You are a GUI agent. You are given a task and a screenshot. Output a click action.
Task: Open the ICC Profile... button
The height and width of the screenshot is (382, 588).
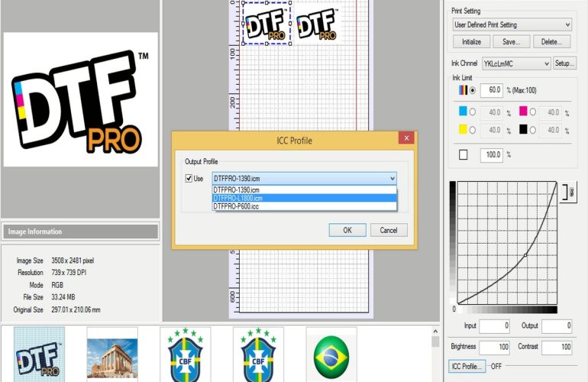pos(467,366)
